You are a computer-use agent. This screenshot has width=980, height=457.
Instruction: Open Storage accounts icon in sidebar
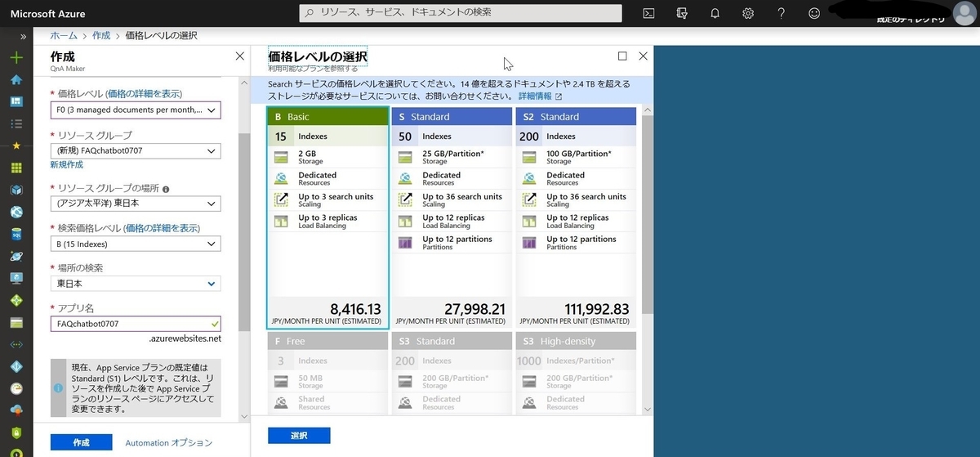pos(16,322)
